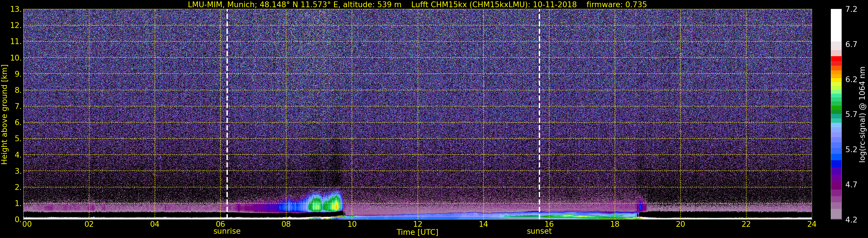The image size is (868, 238).
Task: Click the '2.' height axis tick label
Action: coord(18,188)
